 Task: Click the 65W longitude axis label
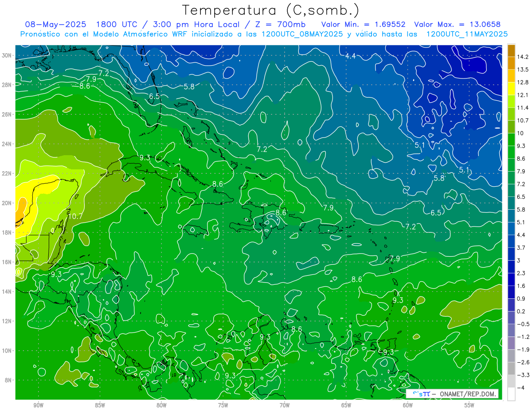coord(346,405)
